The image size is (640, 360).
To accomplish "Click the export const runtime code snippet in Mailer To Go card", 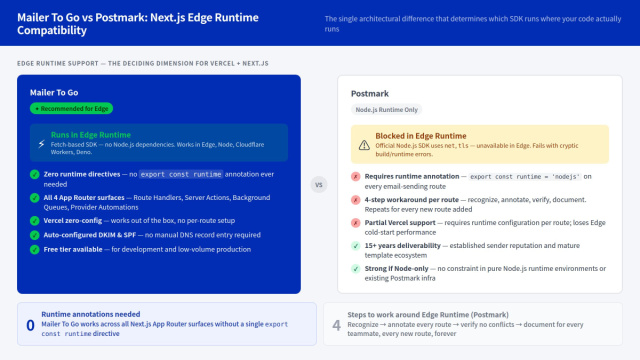I will tap(181, 174).
